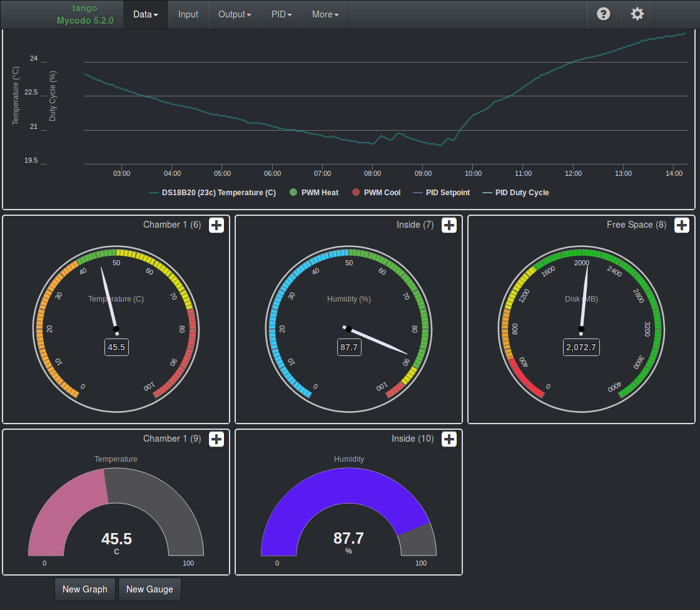This screenshot has height=610, width=700.
Task: Click the tango Mycodo 5.2.0 brand link
Action: tap(84, 14)
